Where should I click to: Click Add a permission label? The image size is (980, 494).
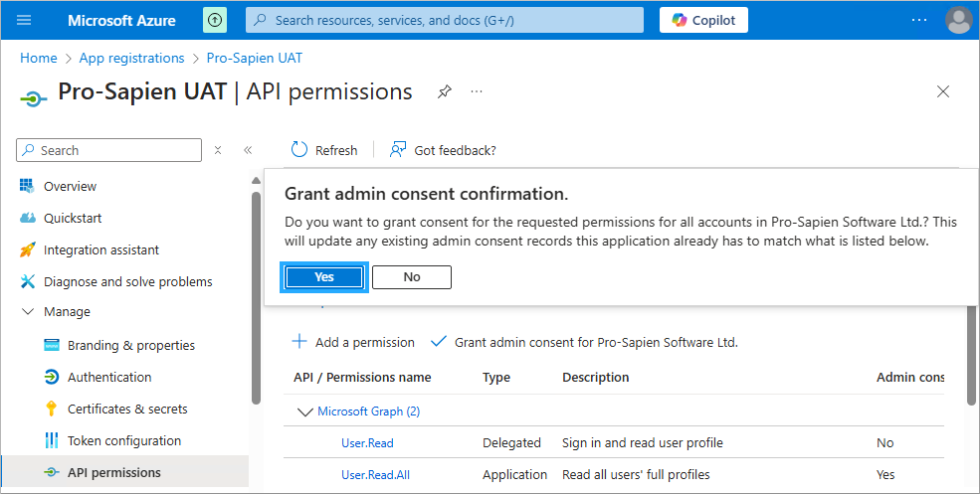(x=365, y=342)
